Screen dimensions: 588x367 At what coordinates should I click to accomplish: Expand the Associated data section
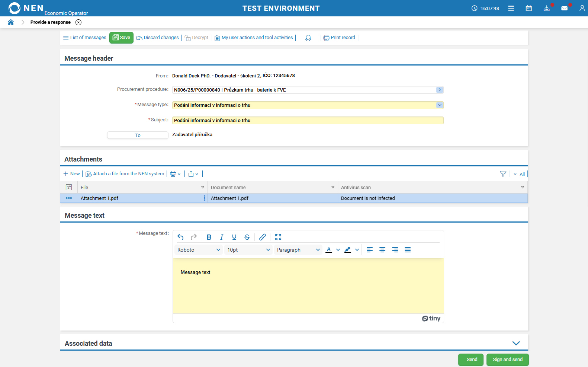pos(516,343)
